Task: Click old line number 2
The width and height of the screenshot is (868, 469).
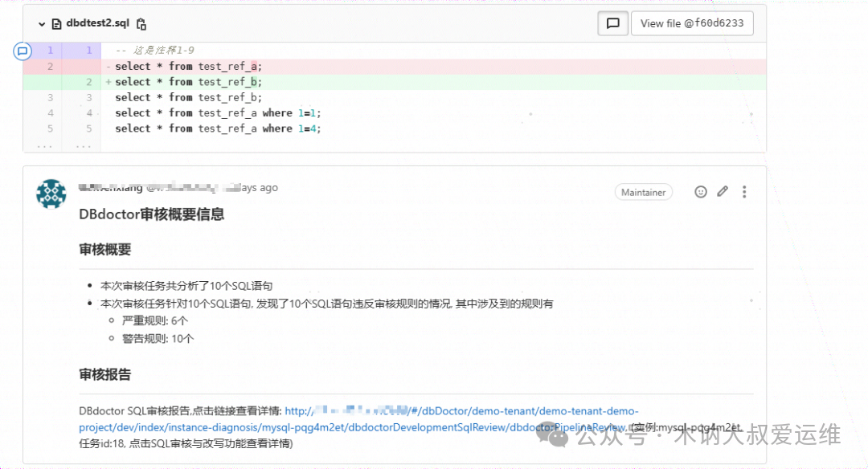Action: pos(50,67)
